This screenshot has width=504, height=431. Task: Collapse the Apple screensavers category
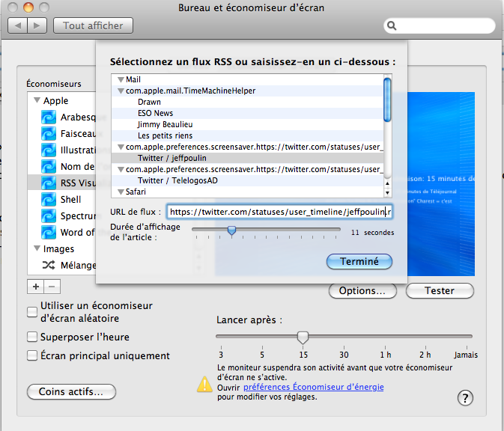tap(37, 100)
